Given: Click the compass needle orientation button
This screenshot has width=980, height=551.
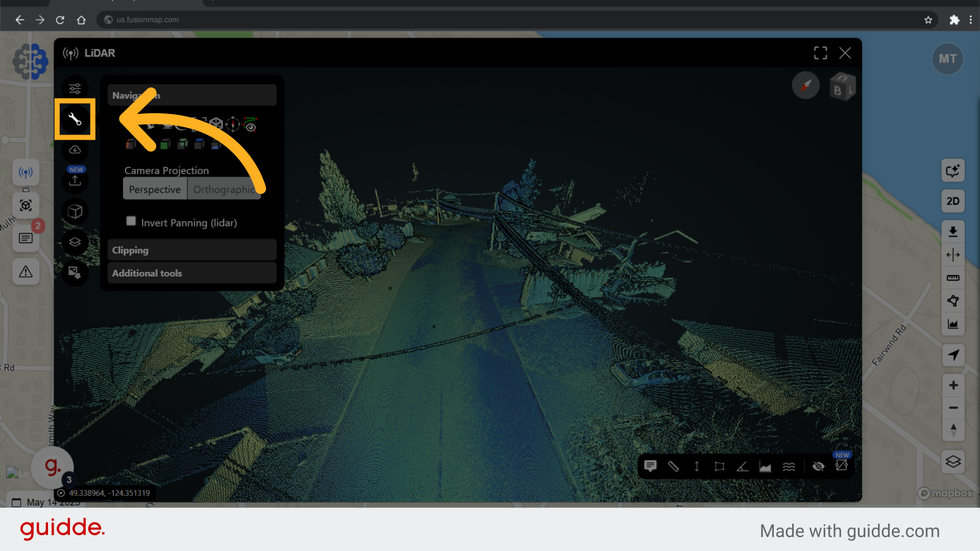Looking at the screenshot, I should pyautogui.click(x=806, y=85).
